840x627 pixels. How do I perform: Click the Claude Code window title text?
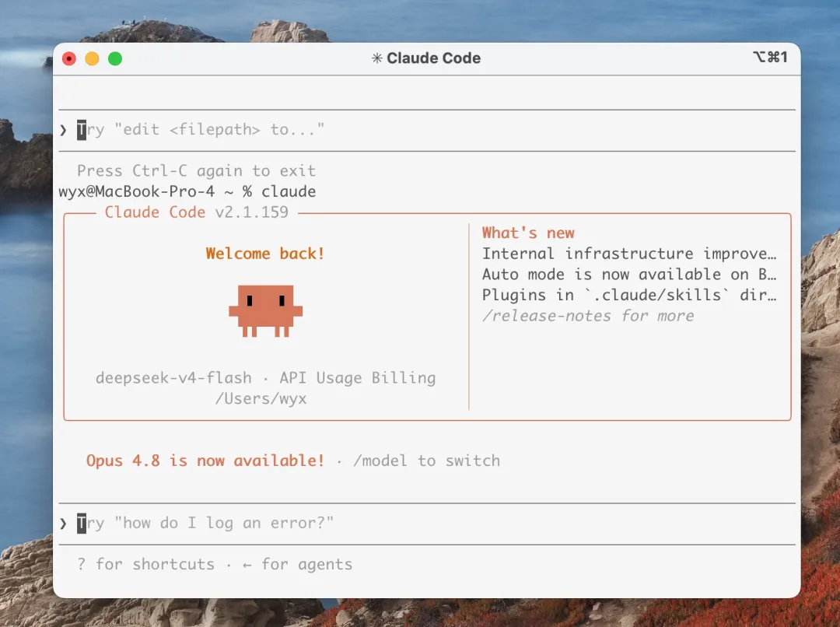pos(433,58)
